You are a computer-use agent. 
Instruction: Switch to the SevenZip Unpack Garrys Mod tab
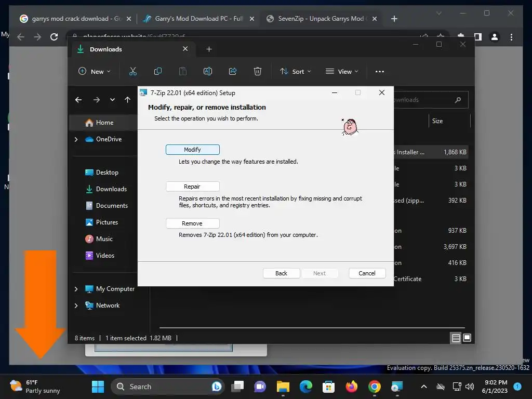(321, 19)
